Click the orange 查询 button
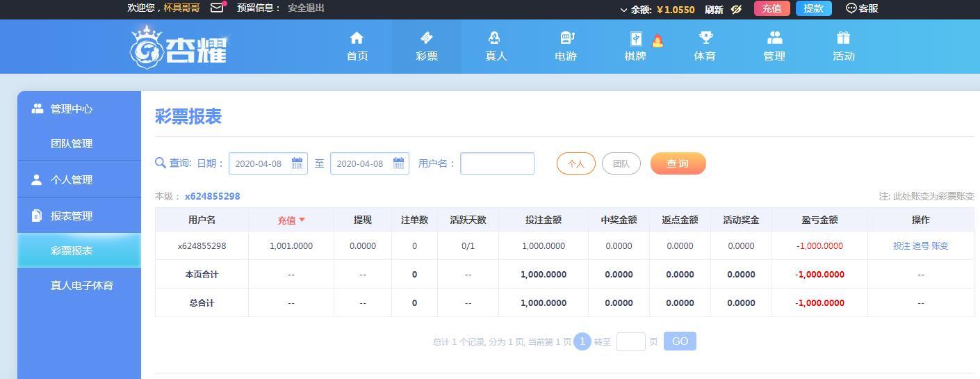The image size is (980, 379). [x=678, y=163]
